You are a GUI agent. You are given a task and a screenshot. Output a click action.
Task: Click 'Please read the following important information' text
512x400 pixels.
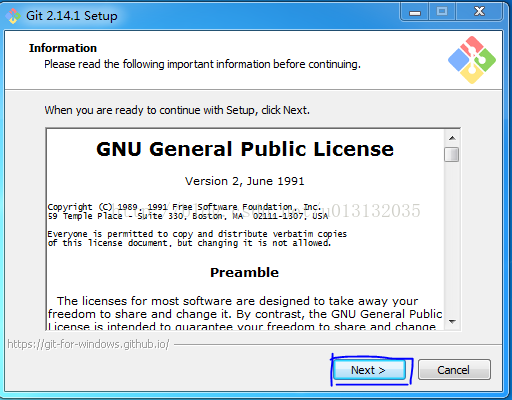pyautogui.click(x=202, y=64)
